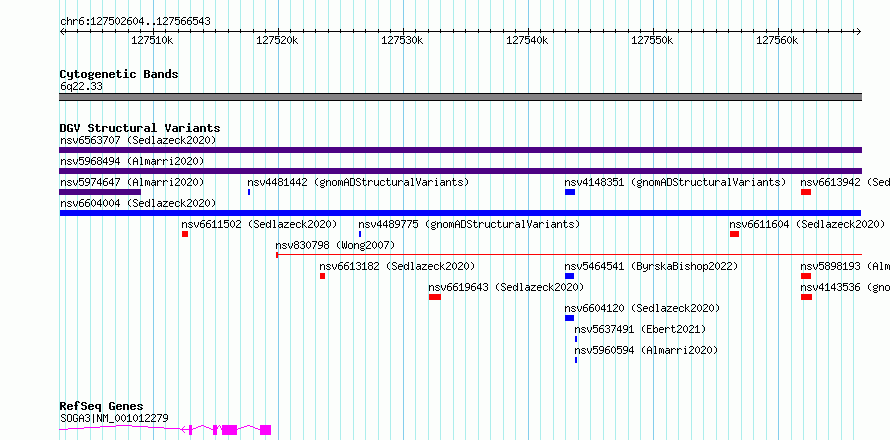Screen dimensions: 890x440
Task: Click the nsv6604120 blue variant block
Action: coord(569,318)
